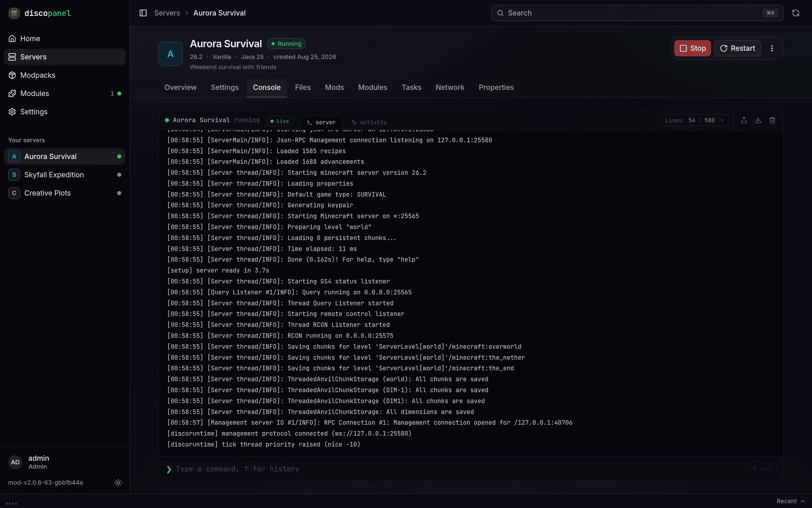The image size is (812, 508).
Task: Open global Settings in sidebar
Action: coord(64,112)
